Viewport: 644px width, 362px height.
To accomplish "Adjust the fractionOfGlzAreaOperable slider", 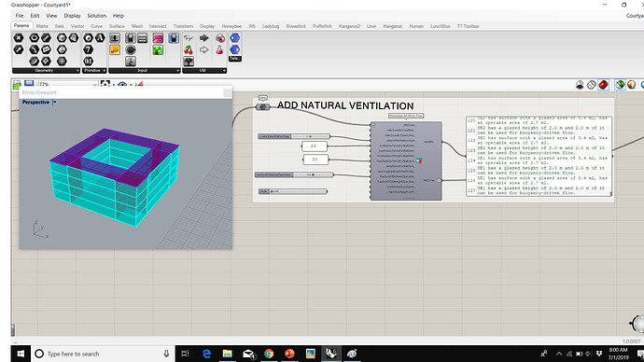I will click(x=294, y=174).
